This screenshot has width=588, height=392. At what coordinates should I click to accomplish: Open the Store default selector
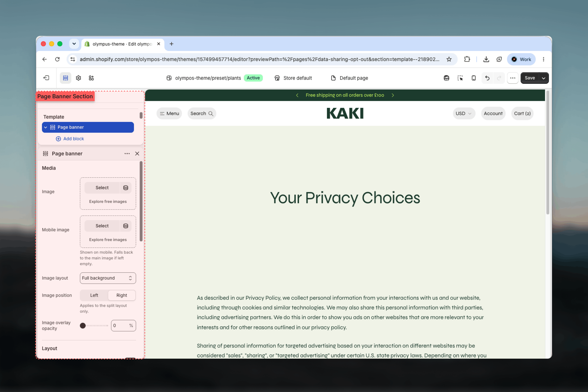point(293,78)
